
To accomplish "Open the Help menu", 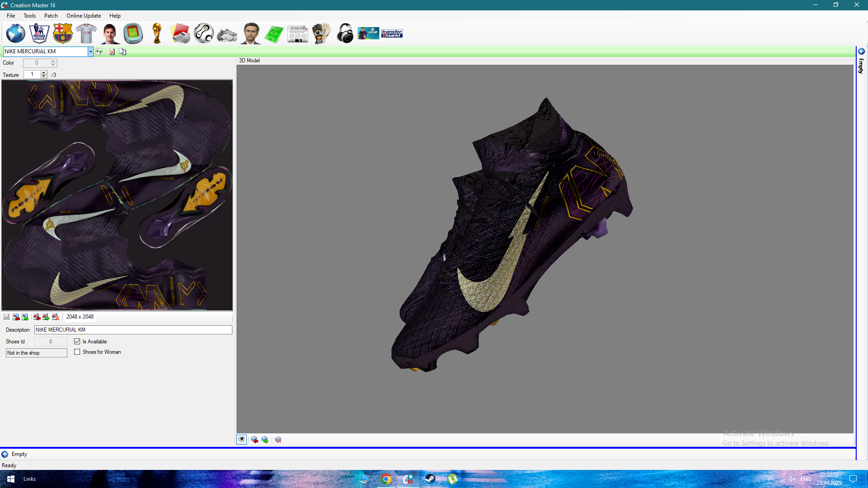I will [115, 16].
